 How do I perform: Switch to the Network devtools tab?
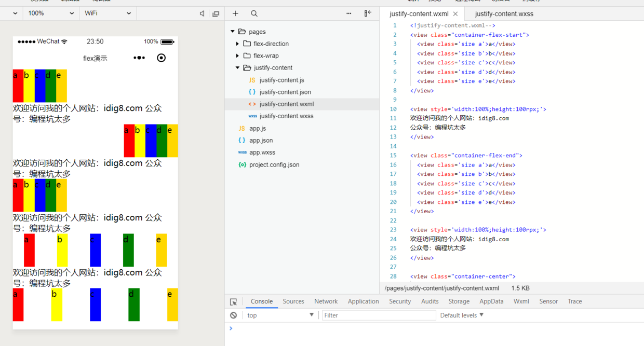pyautogui.click(x=326, y=301)
